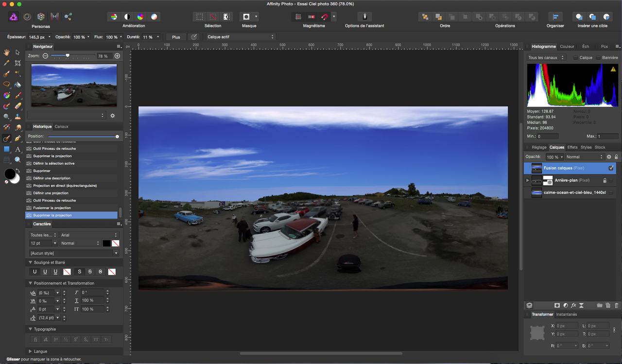Click the history Position slider
Image resolution: width=622 pixels, height=364 pixels.
pos(83,137)
